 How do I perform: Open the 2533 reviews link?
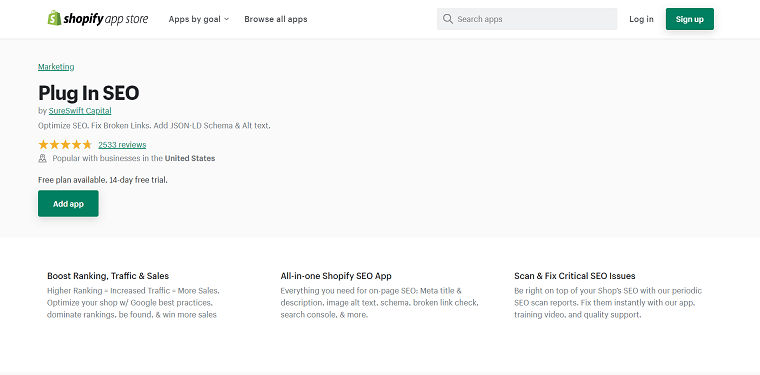(122, 144)
